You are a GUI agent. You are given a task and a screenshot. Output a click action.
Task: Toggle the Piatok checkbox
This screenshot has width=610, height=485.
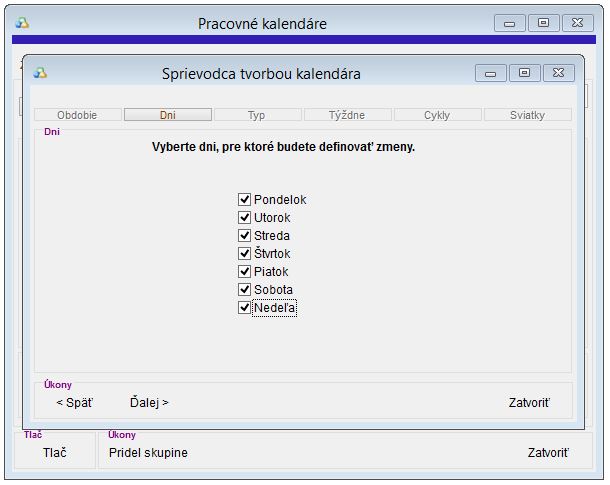244,271
